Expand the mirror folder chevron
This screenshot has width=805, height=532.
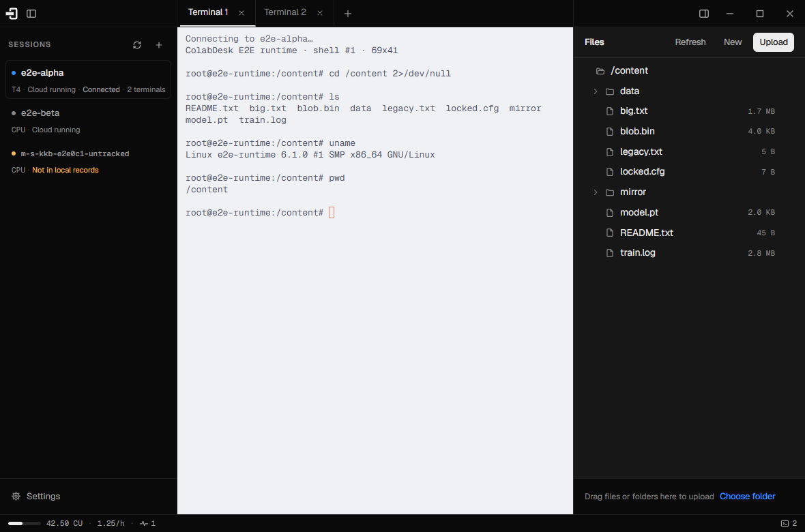596,192
